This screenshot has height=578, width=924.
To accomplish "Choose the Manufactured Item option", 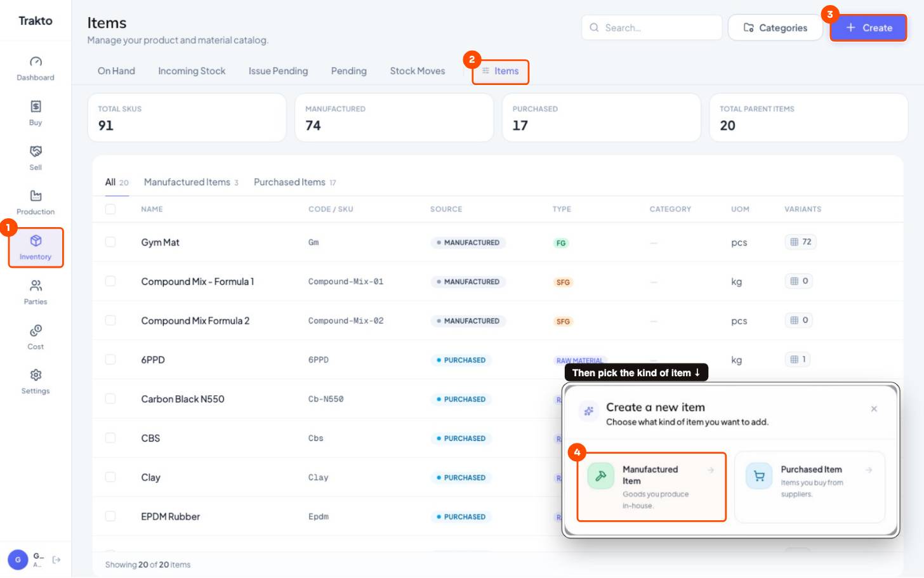I will 651,487.
